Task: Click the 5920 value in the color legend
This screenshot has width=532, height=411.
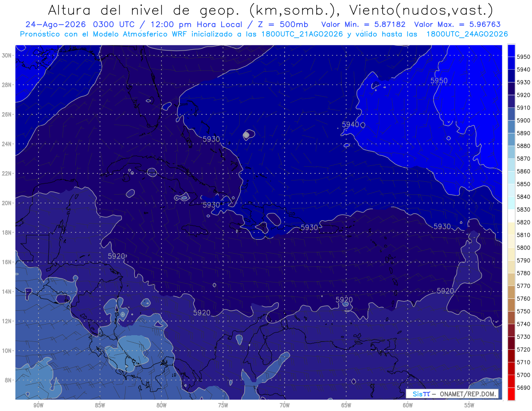Action: [523, 95]
